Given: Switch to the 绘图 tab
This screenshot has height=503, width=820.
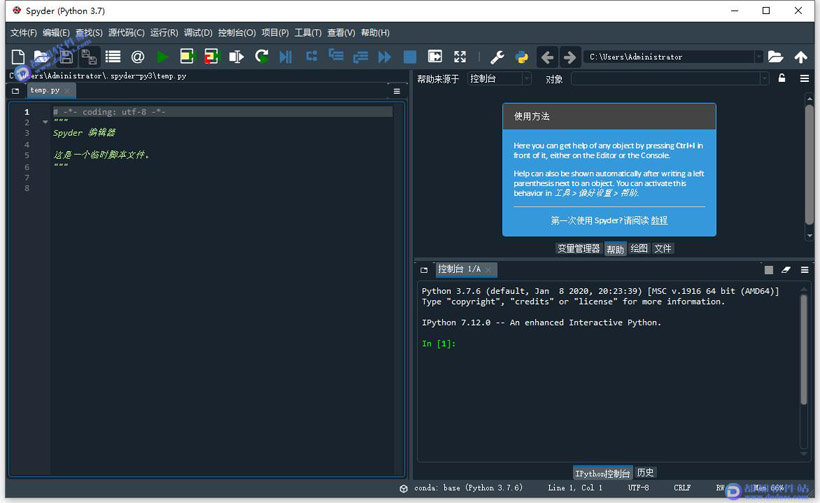Looking at the screenshot, I should [x=639, y=248].
